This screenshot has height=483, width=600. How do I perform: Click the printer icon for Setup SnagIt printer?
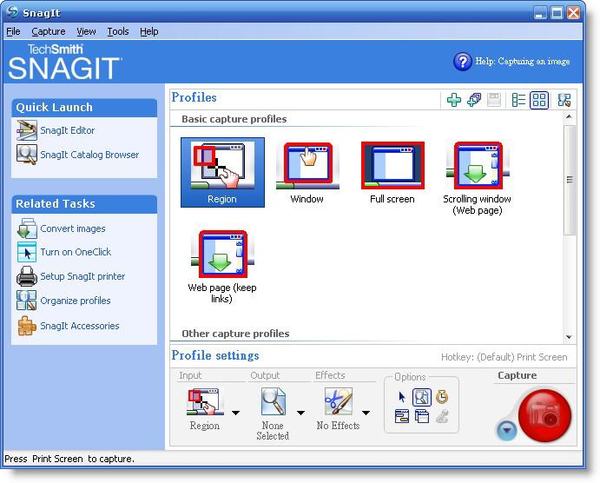(x=27, y=276)
